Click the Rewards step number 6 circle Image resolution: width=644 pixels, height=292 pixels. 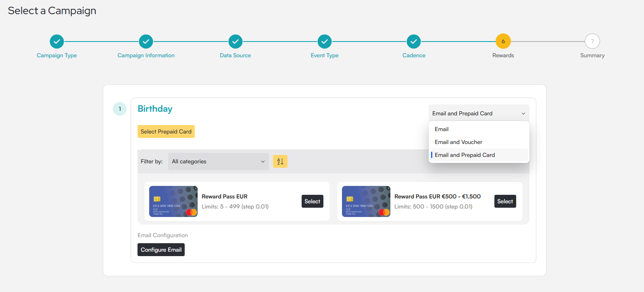[503, 41]
